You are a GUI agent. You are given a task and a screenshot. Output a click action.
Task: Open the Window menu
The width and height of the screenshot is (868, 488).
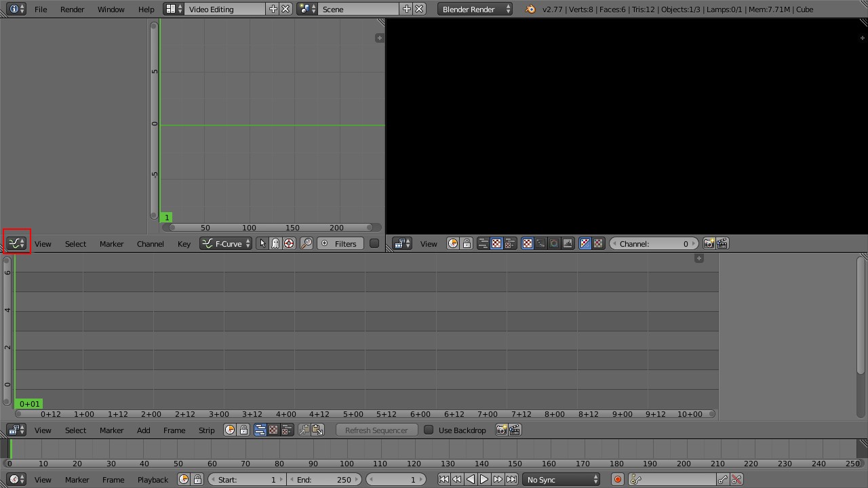(x=111, y=9)
